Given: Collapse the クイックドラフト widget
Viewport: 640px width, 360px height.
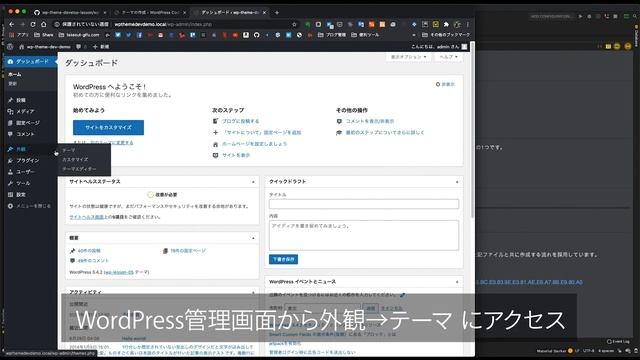Looking at the screenshot, I should (457, 182).
